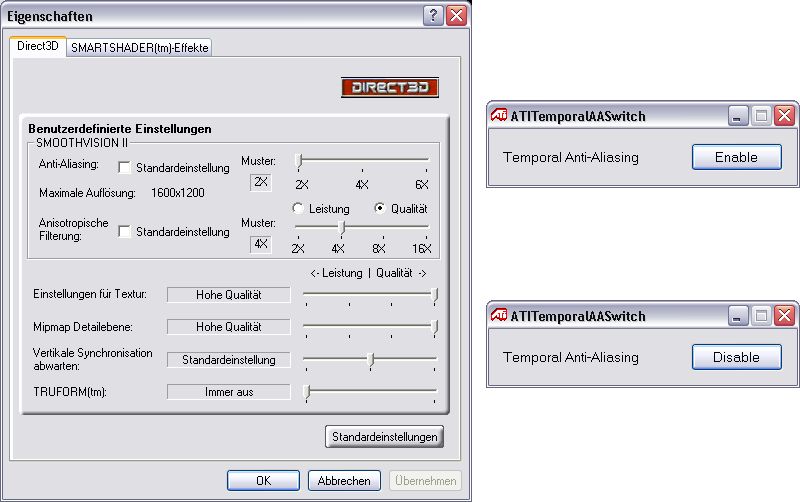Image resolution: width=800 pixels, height=502 pixels.
Task: Click the anisotropic 4X value box
Action: pyautogui.click(x=261, y=244)
